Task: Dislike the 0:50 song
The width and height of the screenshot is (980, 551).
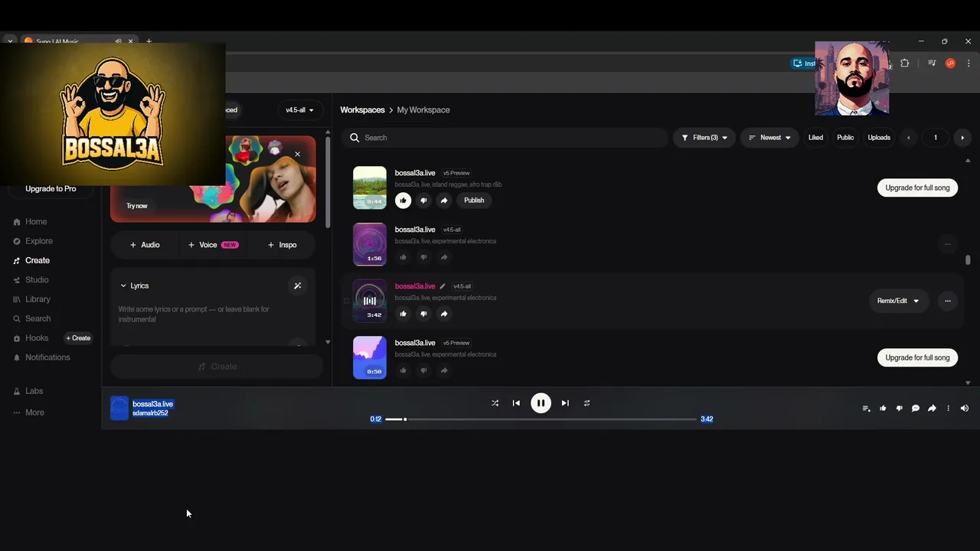Action: (423, 370)
